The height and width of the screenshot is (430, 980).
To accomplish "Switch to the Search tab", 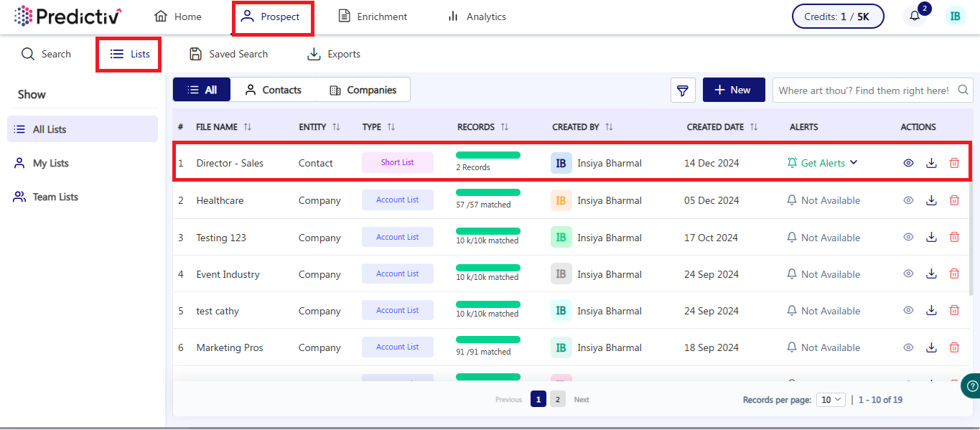I will pos(46,54).
